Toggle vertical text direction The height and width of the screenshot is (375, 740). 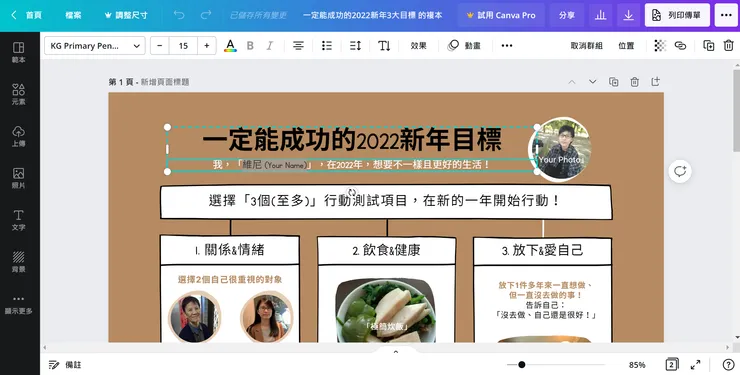click(384, 46)
